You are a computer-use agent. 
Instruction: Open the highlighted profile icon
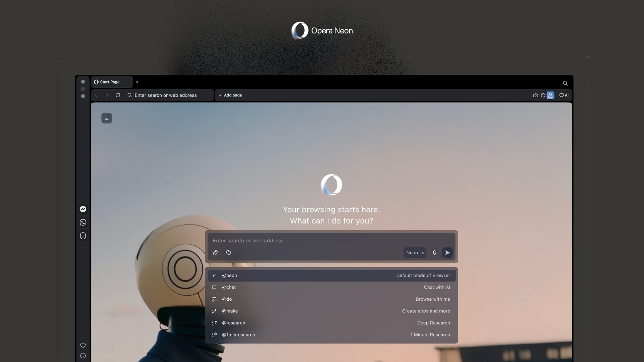[550, 95]
